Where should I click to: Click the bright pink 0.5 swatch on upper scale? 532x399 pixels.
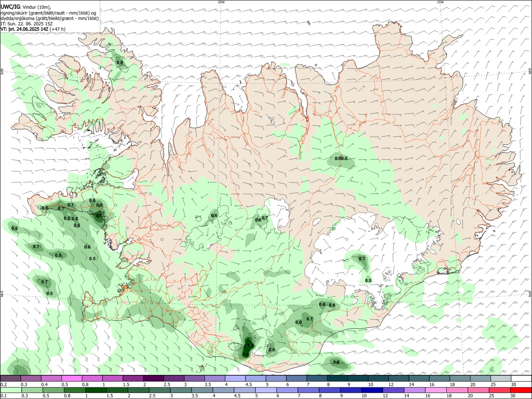[72, 379]
